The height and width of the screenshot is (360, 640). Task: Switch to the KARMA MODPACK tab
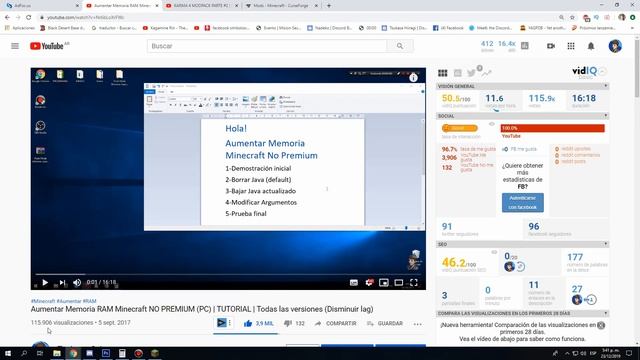pos(202,6)
